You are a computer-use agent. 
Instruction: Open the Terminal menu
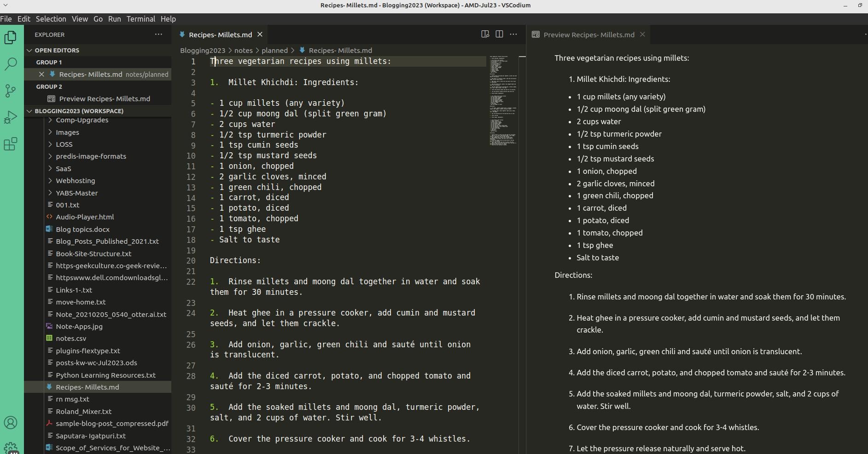coord(141,19)
